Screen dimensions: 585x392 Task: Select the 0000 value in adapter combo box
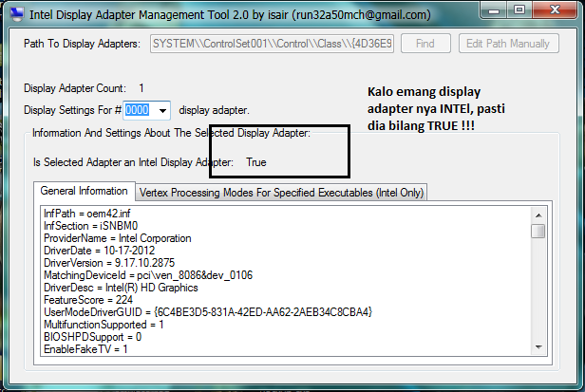pyautogui.click(x=137, y=110)
